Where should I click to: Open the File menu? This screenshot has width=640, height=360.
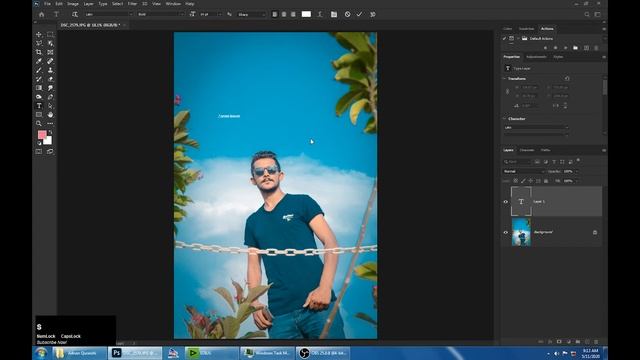47,4
